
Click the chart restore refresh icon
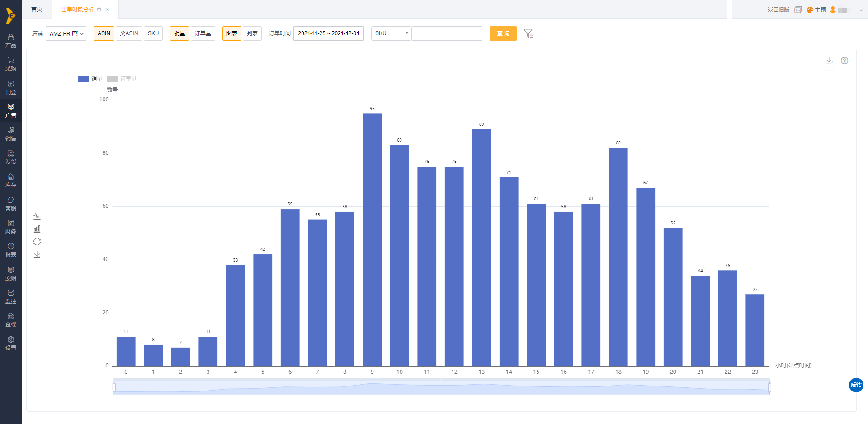coord(37,242)
